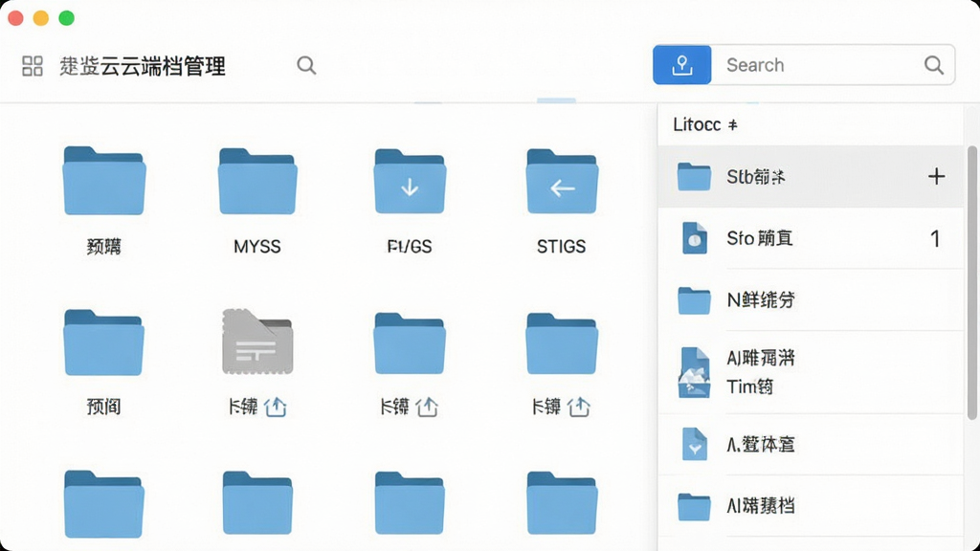This screenshot has height=551, width=980.
Task: Click the MYSS folder label
Action: point(257,247)
